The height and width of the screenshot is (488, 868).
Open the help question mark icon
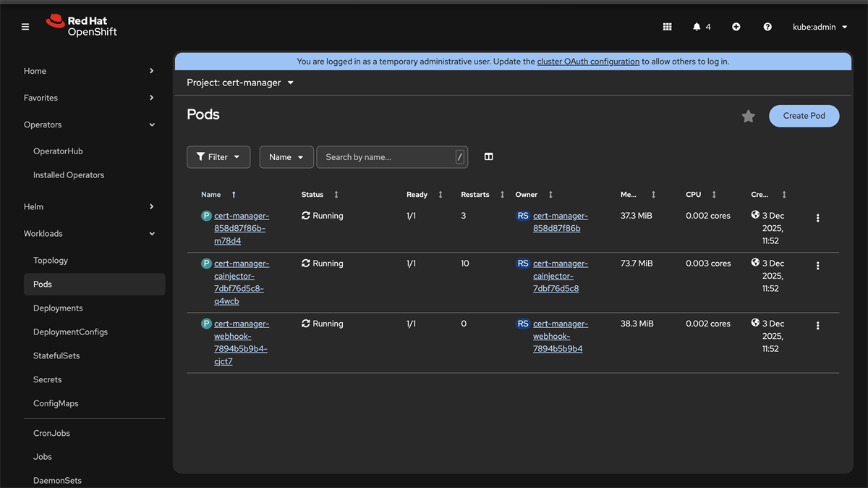767,27
